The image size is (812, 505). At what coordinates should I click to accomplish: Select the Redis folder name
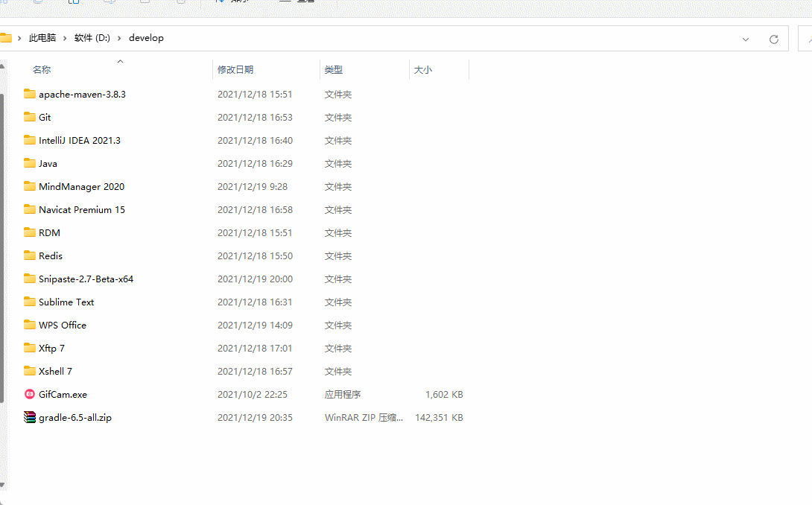click(51, 256)
